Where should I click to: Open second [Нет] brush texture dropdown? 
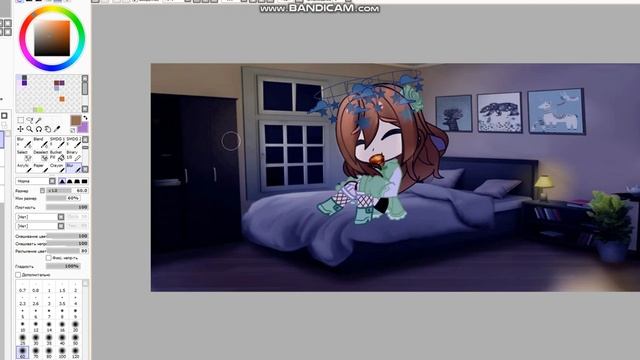point(40,226)
